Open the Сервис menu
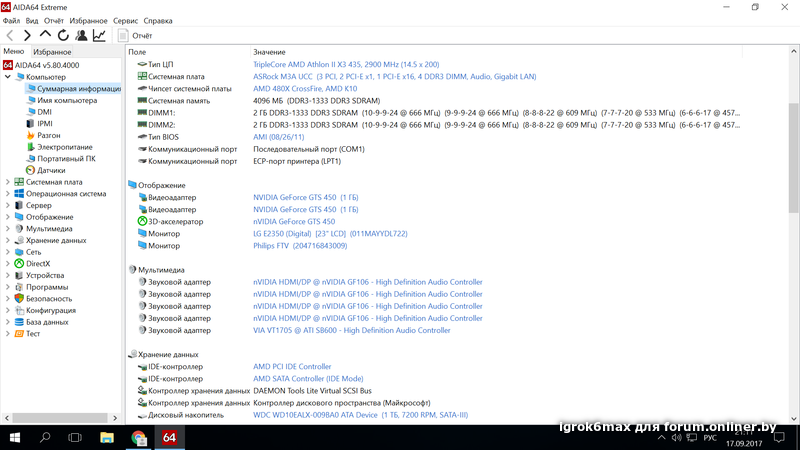The image size is (800, 450). (125, 21)
